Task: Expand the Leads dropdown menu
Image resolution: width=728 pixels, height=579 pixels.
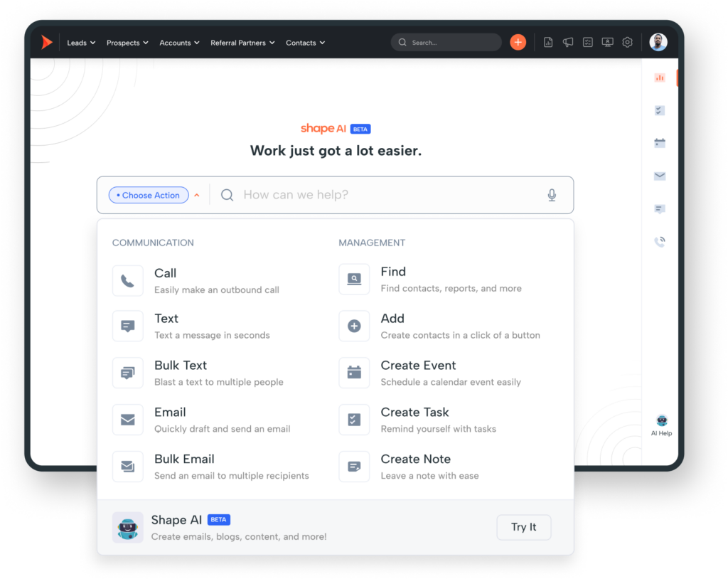Action: click(x=81, y=43)
